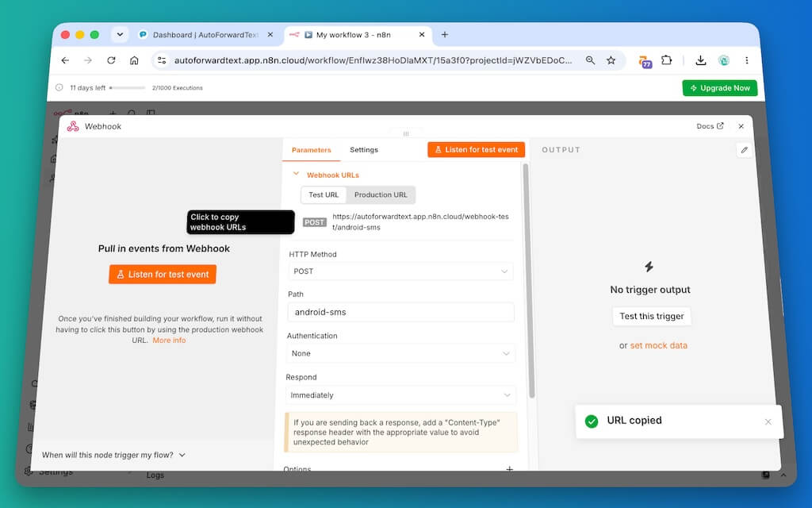Click the left-pane Listen for test event button
This screenshot has width=812, height=508.
coord(163,274)
